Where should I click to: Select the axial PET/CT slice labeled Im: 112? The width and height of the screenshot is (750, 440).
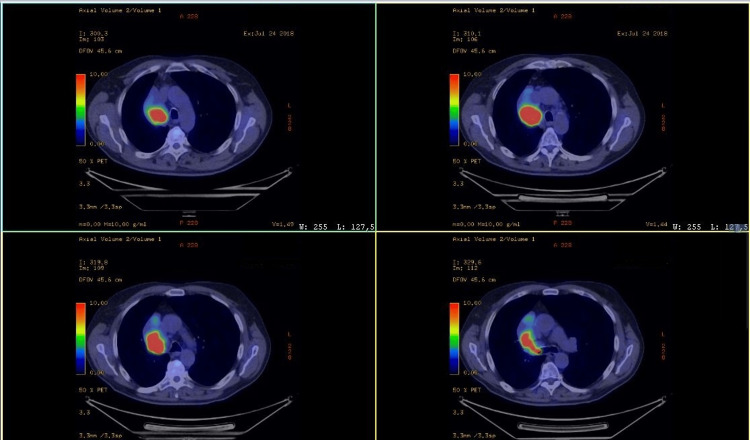click(x=563, y=336)
